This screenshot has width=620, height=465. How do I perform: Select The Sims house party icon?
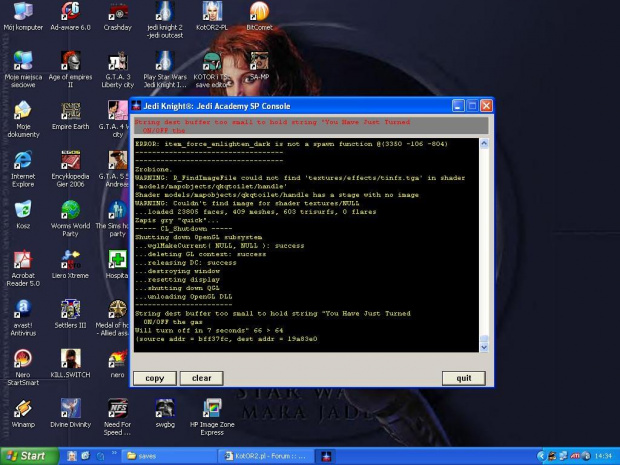click(x=113, y=219)
